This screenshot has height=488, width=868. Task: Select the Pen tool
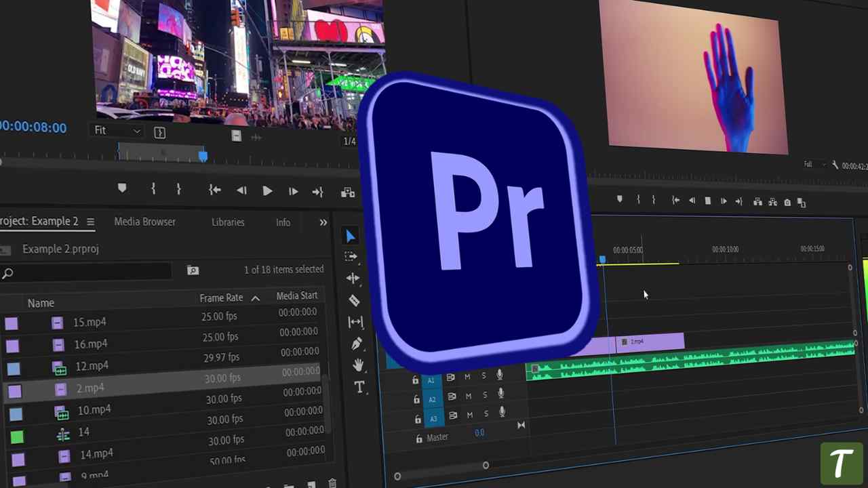tap(357, 344)
